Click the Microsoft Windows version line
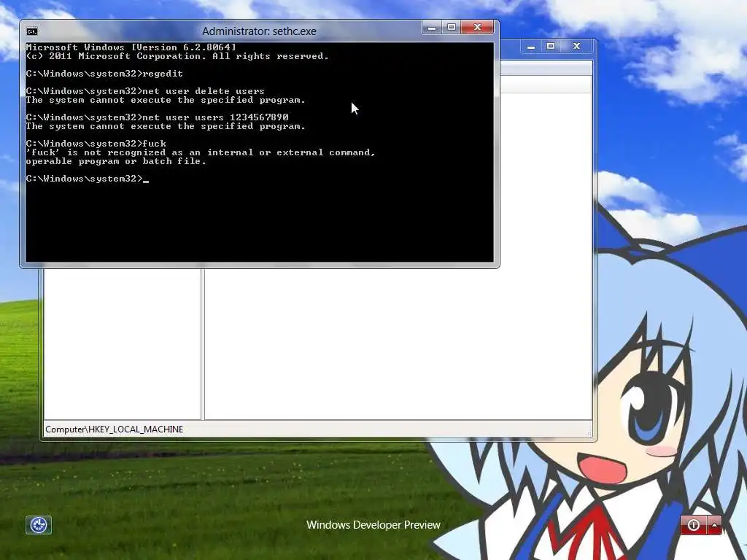 pos(131,47)
